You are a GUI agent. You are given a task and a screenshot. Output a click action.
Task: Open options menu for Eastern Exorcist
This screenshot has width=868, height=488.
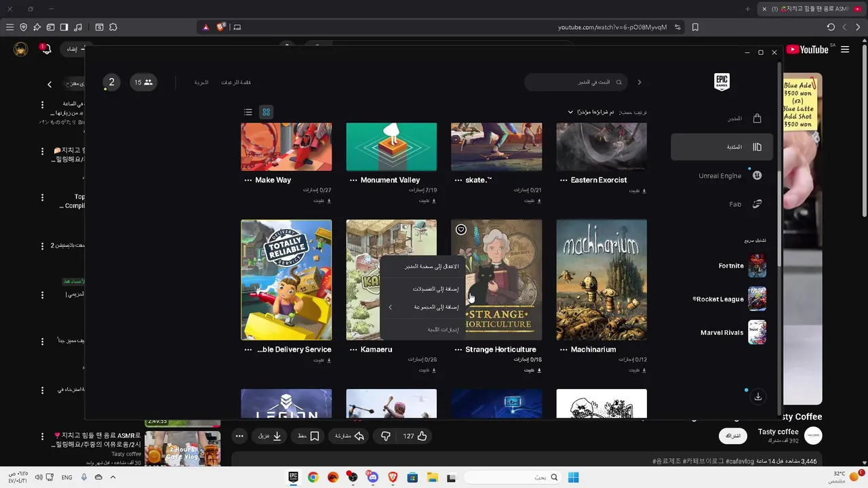click(564, 180)
